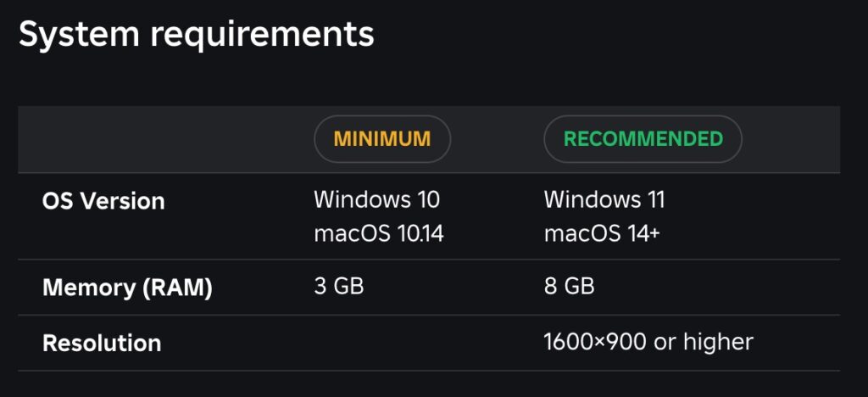The width and height of the screenshot is (868, 397).
Task: Click the 1600×900 or higher value
Action: [648, 342]
